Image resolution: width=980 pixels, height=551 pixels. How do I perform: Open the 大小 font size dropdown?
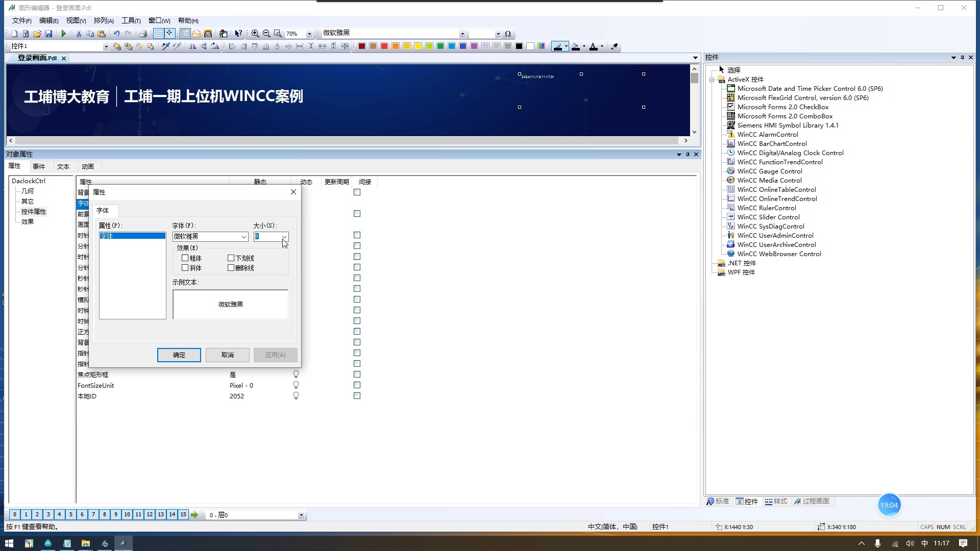(284, 237)
